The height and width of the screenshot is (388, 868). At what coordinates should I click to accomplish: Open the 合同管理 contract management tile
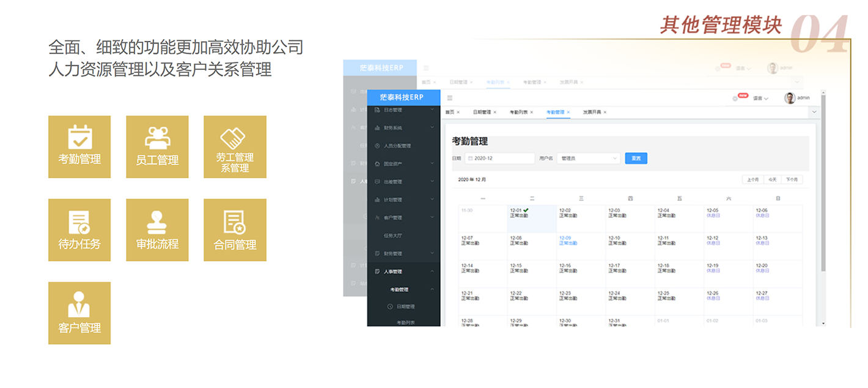coord(235,230)
